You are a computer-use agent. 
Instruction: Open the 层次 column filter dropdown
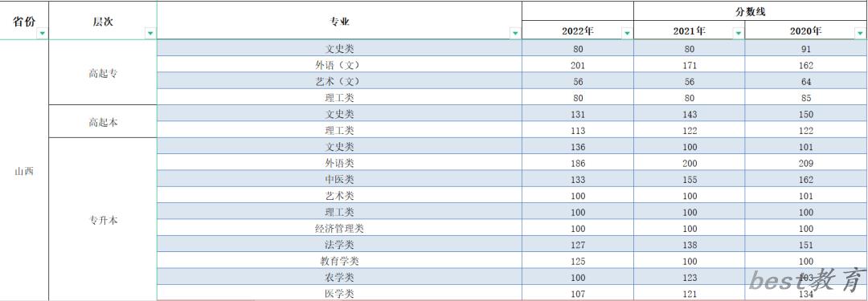click(150, 34)
